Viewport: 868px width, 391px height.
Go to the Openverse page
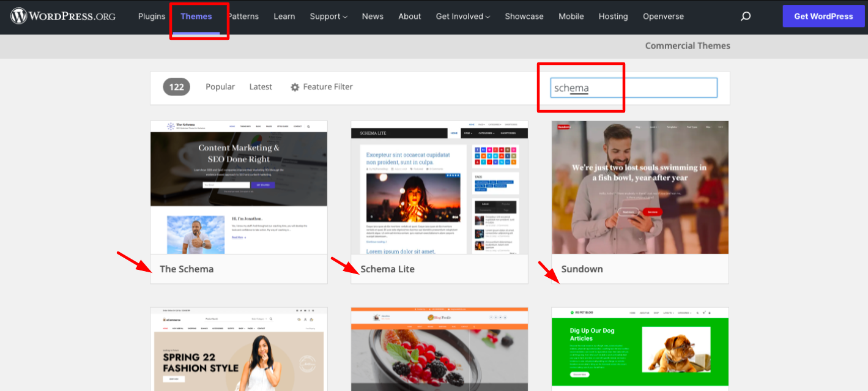[x=663, y=17]
